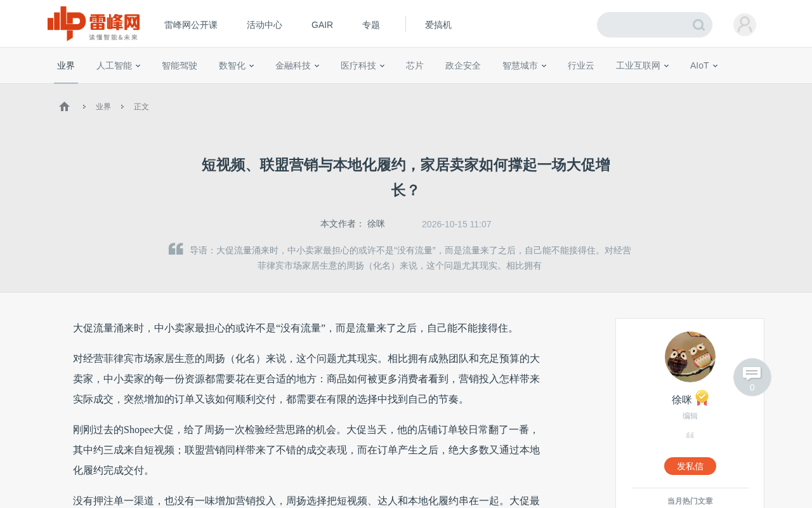This screenshot has height=508, width=812.
Task: Open the 芯片 category
Action: click(x=415, y=65)
